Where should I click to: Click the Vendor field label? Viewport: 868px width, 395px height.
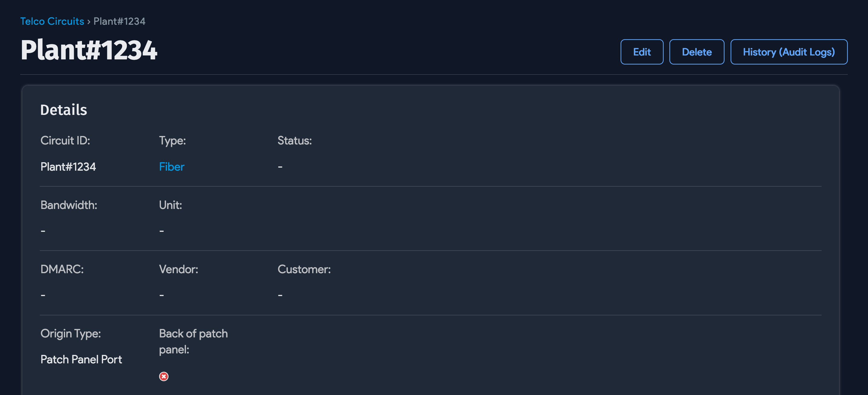[x=179, y=269]
